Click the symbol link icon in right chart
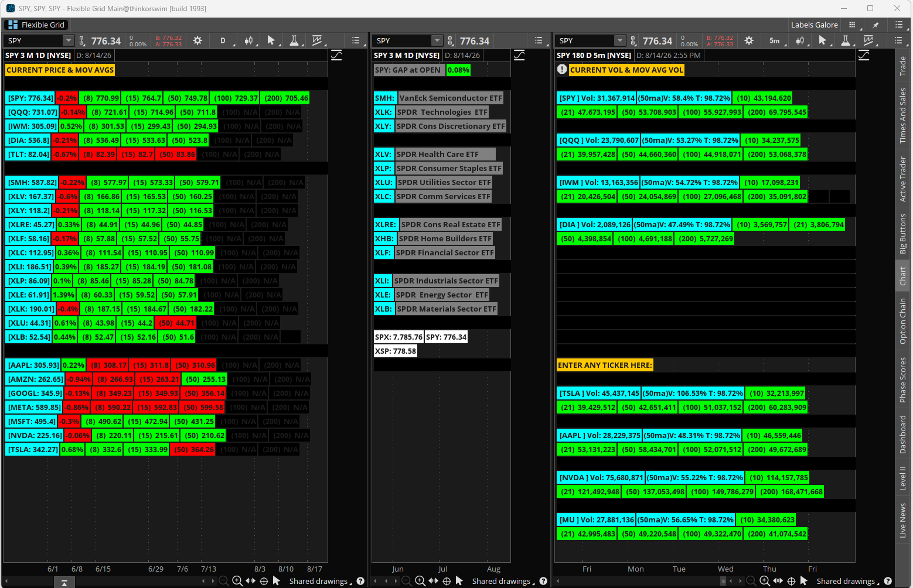 coord(633,40)
